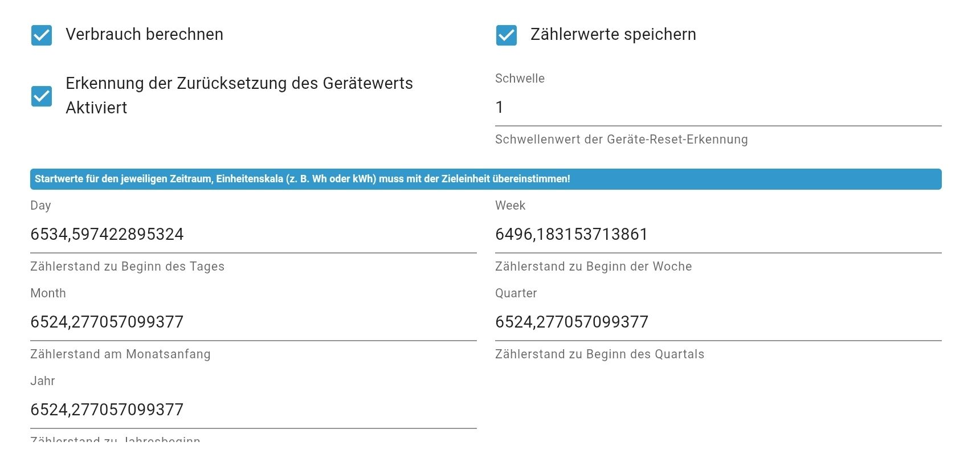Click "Zählerstand am Monatsanfang" text
The height and width of the screenshot is (462, 980).
pyautogui.click(x=120, y=354)
